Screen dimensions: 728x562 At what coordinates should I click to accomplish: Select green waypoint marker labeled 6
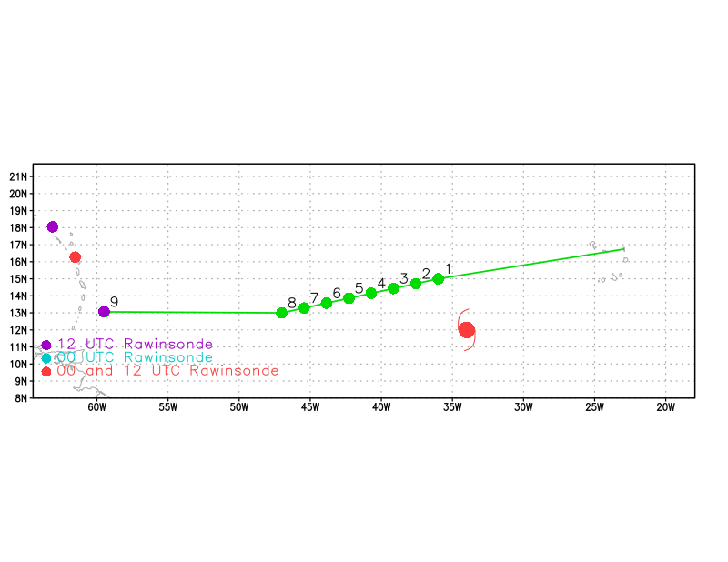(327, 303)
